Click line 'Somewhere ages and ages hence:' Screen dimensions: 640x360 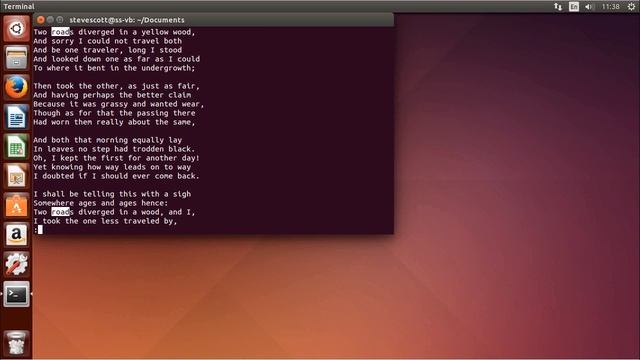point(101,203)
